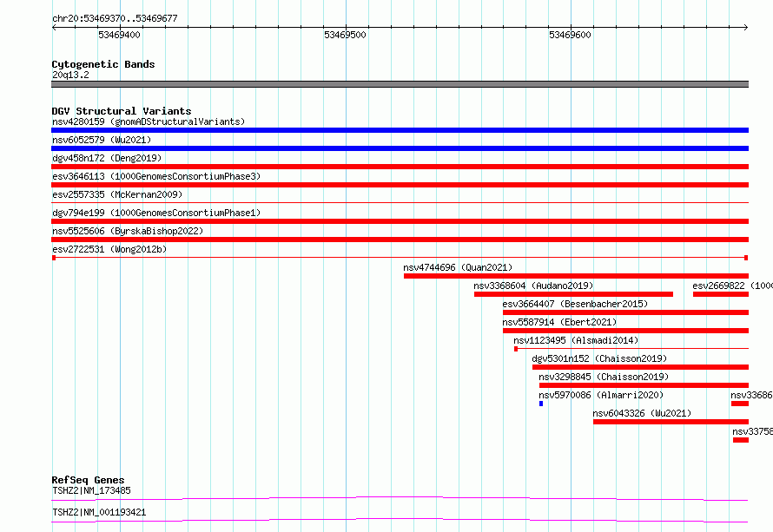Click the 53469500 ruler position label
Viewport: 773px width, 532px height.
point(345,35)
